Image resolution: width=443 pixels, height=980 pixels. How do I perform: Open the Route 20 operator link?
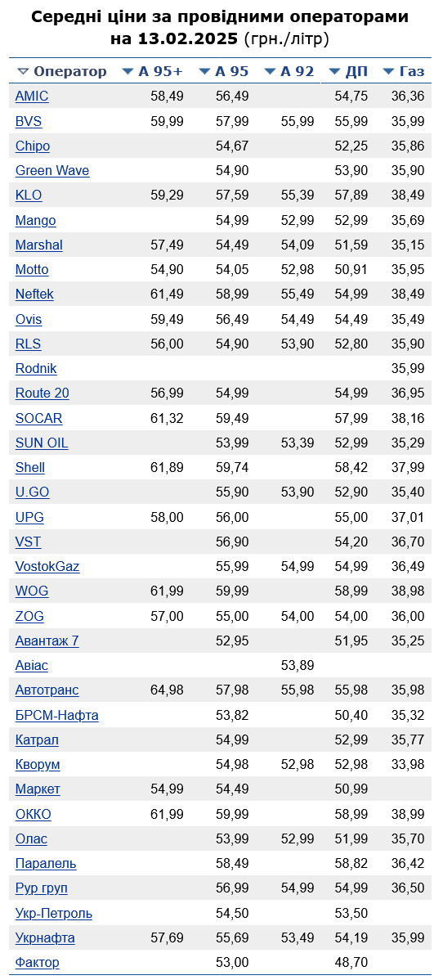[x=43, y=393]
